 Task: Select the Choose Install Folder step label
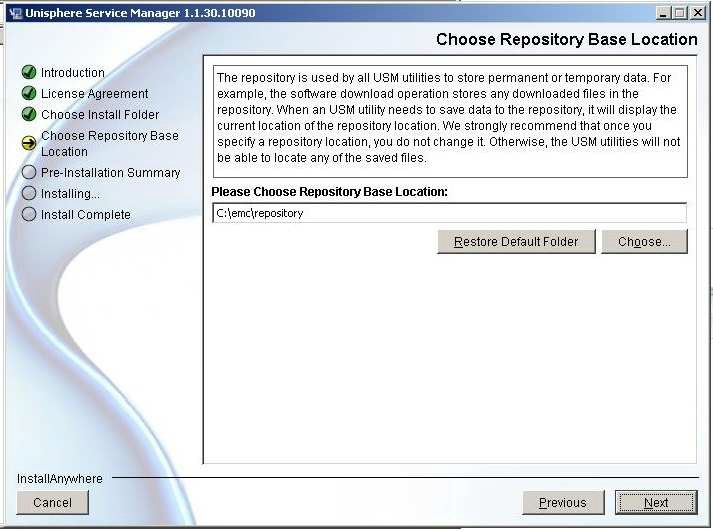coord(100,115)
